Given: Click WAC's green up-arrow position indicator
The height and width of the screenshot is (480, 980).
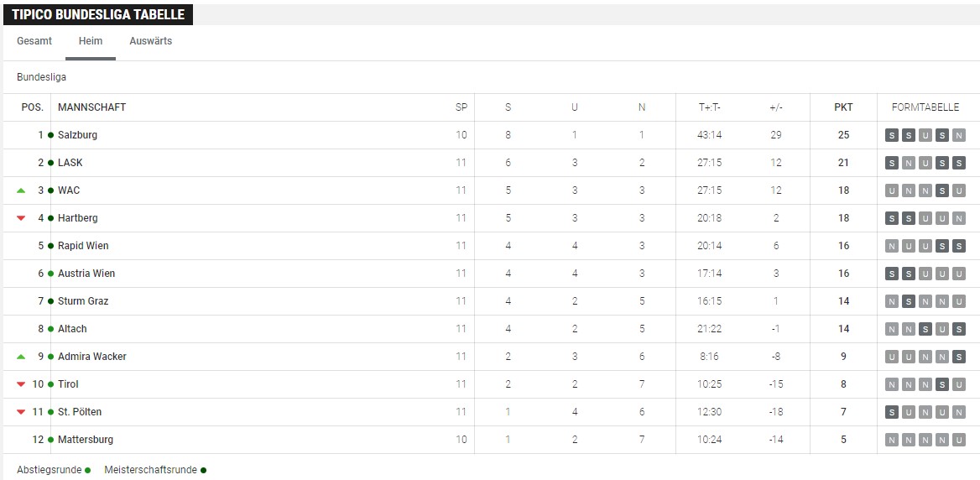Looking at the screenshot, I should tap(21, 190).
